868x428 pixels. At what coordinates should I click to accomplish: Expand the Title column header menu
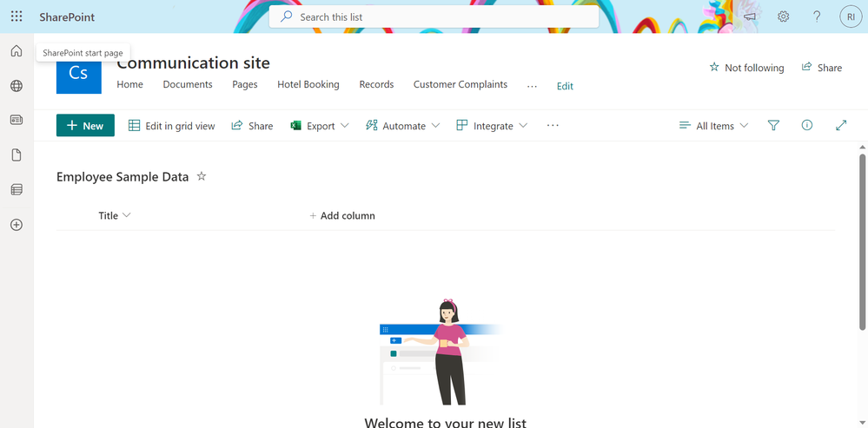click(115, 215)
